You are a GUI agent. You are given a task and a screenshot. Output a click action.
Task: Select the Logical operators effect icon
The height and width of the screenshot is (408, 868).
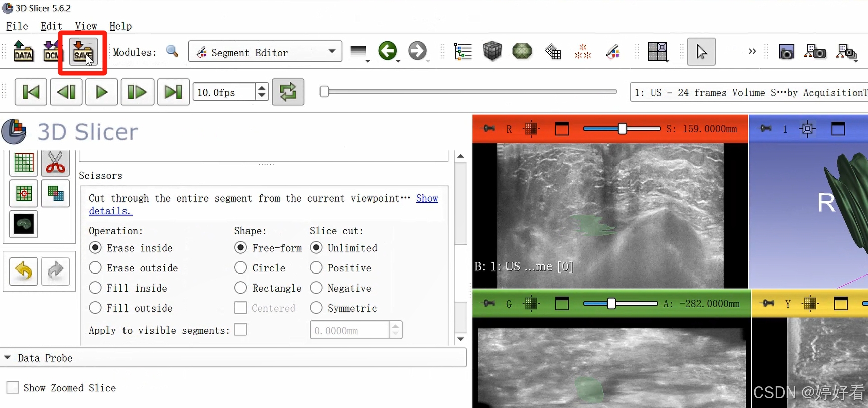pos(55,193)
